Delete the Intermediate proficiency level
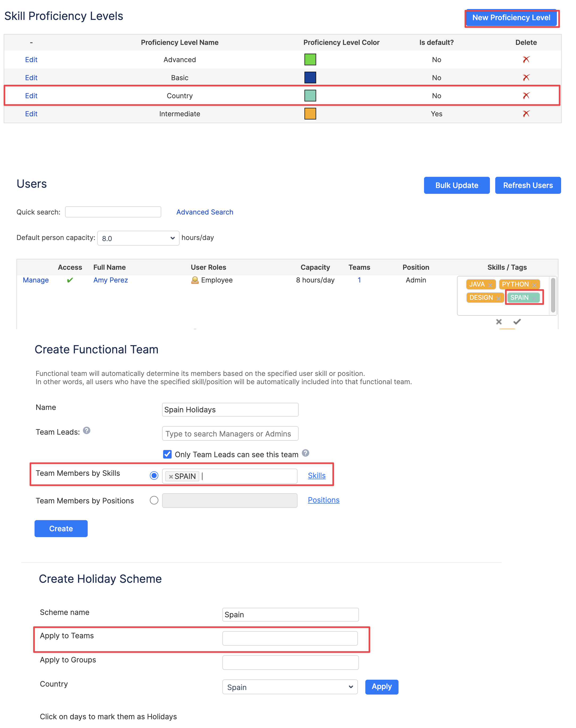This screenshot has height=728, width=576. pyautogui.click(x=526, y=114)
